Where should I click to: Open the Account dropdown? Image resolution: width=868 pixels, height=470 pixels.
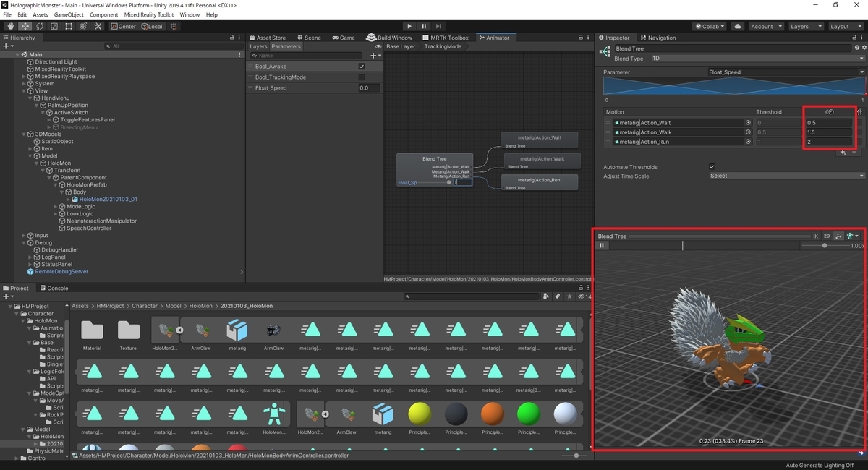(x=765, y=26)
